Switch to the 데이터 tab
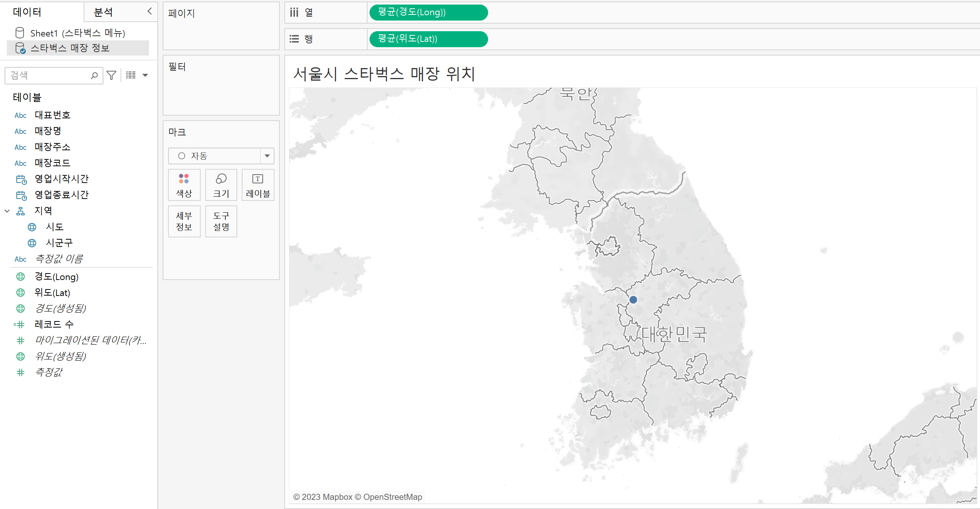980x509 pixels. click(27, 12)
